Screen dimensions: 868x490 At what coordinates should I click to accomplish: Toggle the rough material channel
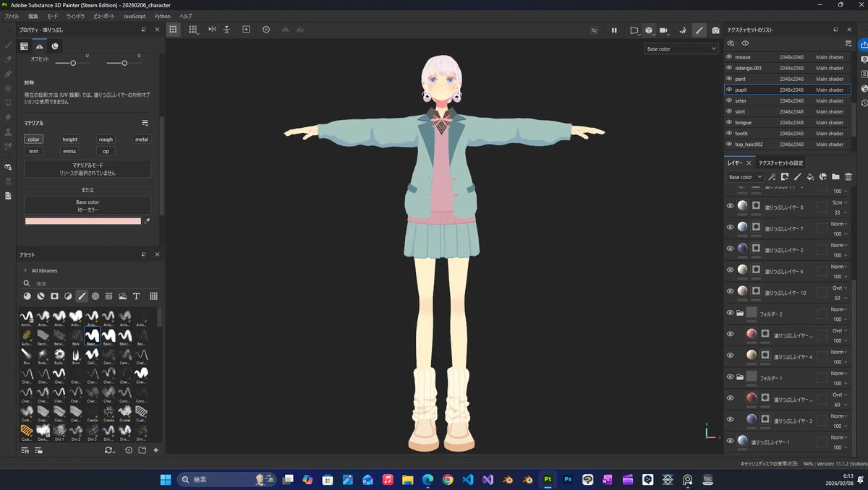tap(106, 139)
